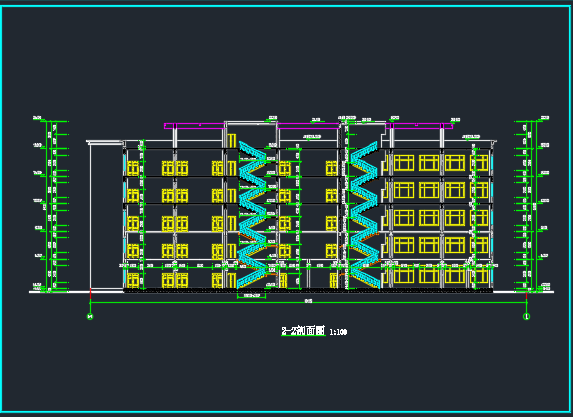This screenshot has width=573, height=417.
Task: Select the magenta roof canopy at right
Action: pos(419,126)
